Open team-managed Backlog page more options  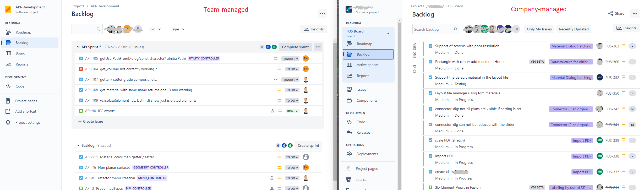(x=323, y=13)
